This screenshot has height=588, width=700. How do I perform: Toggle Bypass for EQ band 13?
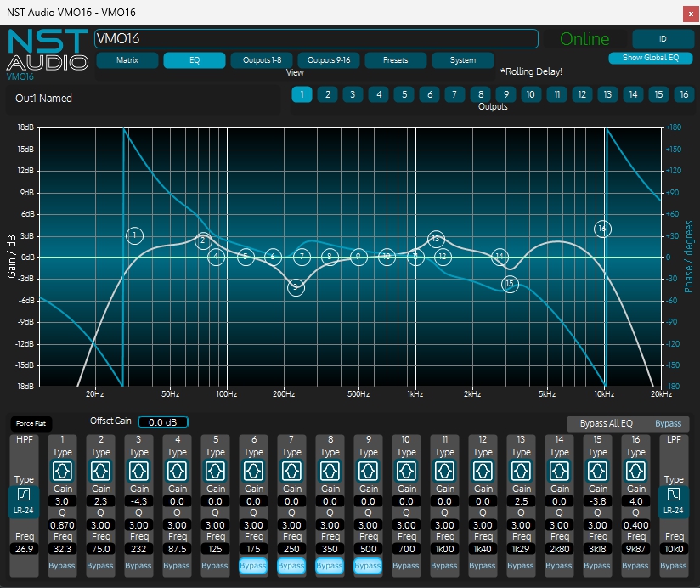coord(521,566)
